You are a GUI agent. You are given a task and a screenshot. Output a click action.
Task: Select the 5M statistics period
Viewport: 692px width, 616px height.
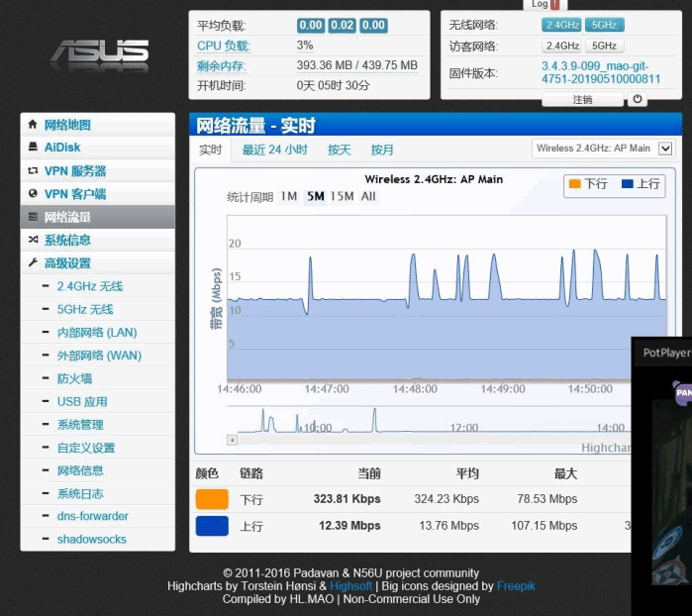point(316,196)
